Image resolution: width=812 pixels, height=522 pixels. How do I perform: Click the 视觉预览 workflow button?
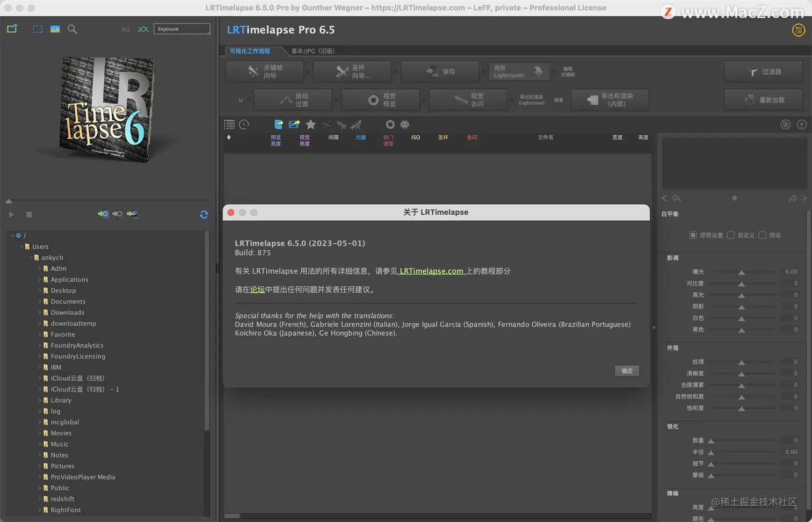coord(381,100)
